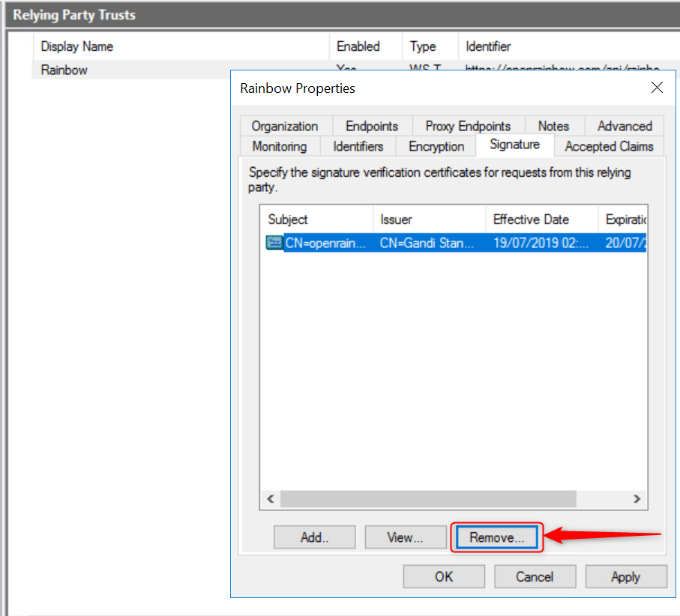Select the Rainbow relying party trust row

coord(64,70)
